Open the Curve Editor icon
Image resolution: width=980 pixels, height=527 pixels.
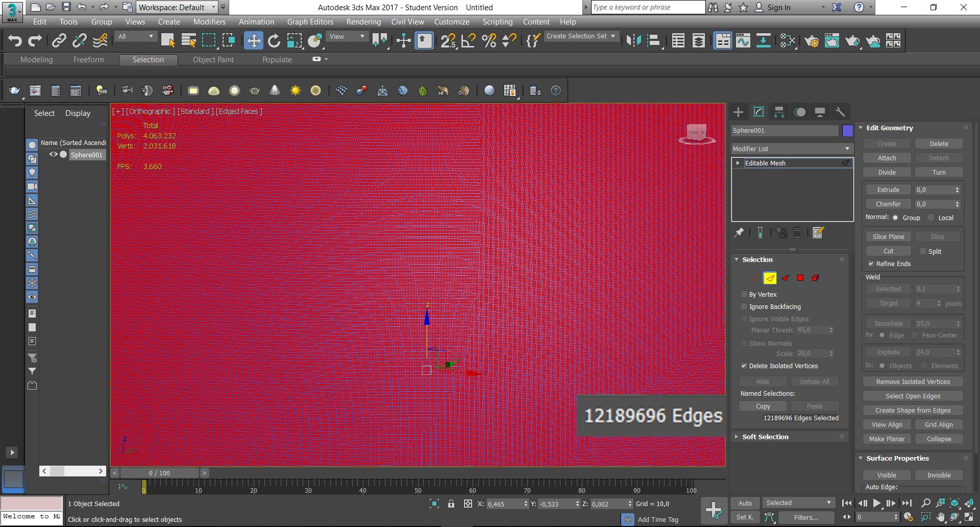click(743, 40)
